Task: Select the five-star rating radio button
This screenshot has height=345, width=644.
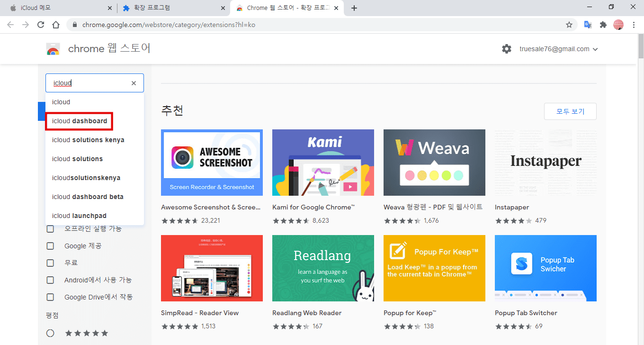Action: click(50, 333)
